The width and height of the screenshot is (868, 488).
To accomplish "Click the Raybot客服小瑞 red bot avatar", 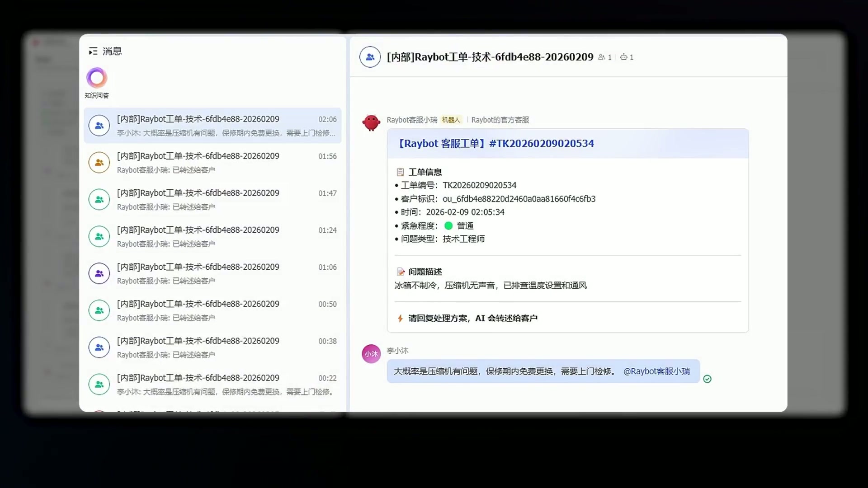I will (371, 122).
